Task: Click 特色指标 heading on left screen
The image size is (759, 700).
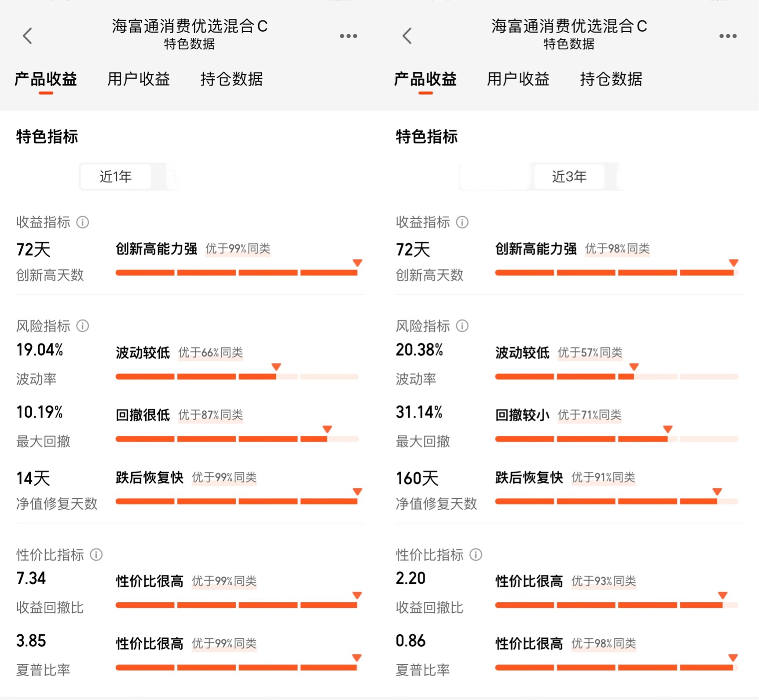Action: click(47, 136)
